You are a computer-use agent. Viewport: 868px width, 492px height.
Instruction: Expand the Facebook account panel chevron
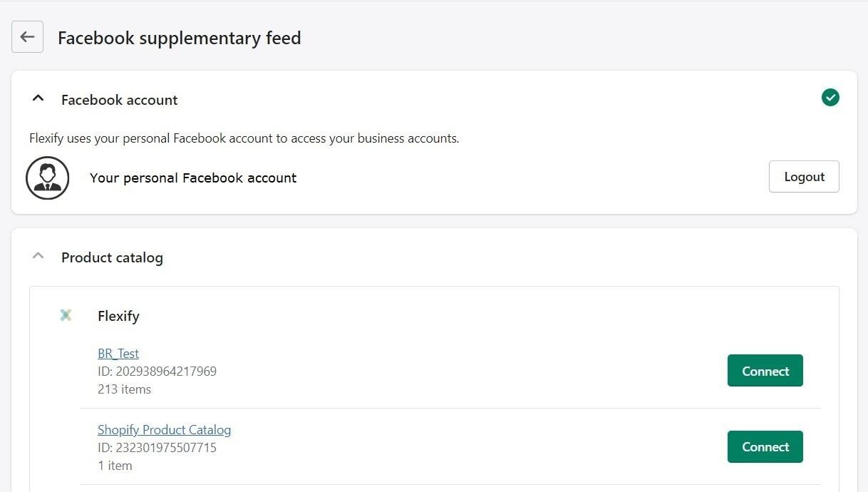pyautogui.click(x=38, y=98)
